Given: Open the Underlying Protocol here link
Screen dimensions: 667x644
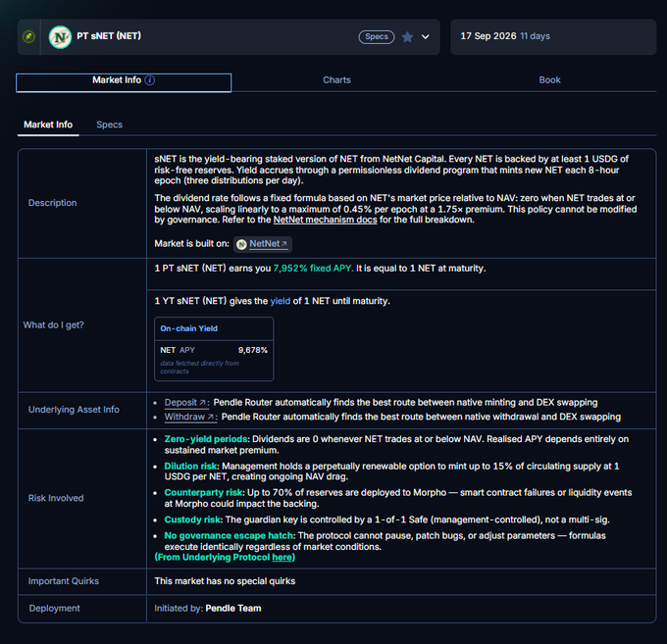Looking at the screenshot, I should 282,558.
